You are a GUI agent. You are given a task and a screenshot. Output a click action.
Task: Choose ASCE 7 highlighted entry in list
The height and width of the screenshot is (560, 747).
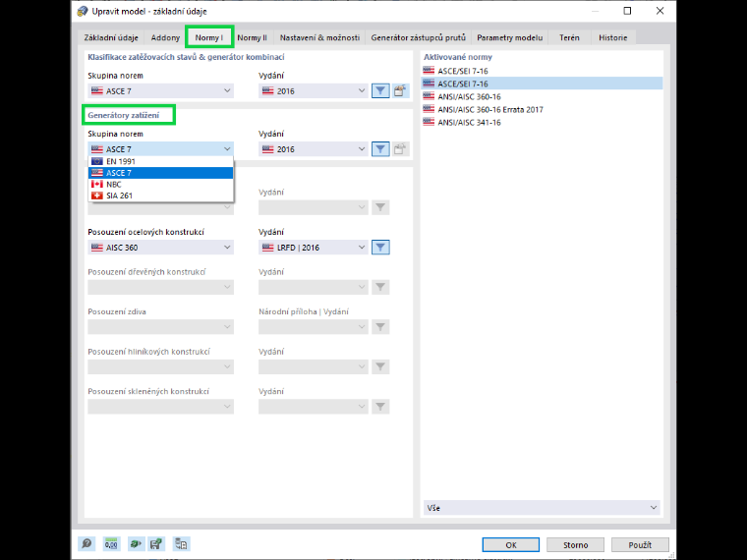tap(161, 173)
